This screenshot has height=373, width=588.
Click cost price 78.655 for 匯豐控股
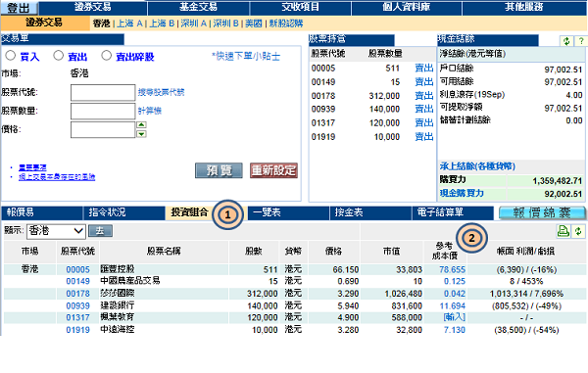(452, 269)
